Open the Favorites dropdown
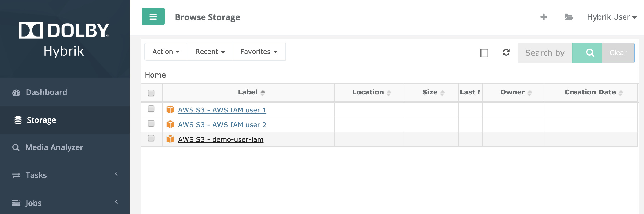Image resolution: width=644 pixels, height=214 pixels. [259, 52]
